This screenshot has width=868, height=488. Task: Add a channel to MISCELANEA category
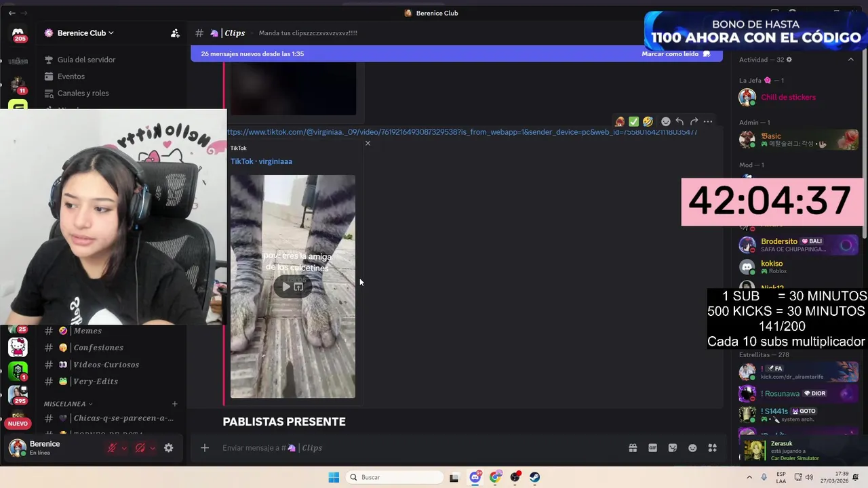[174, 404]
